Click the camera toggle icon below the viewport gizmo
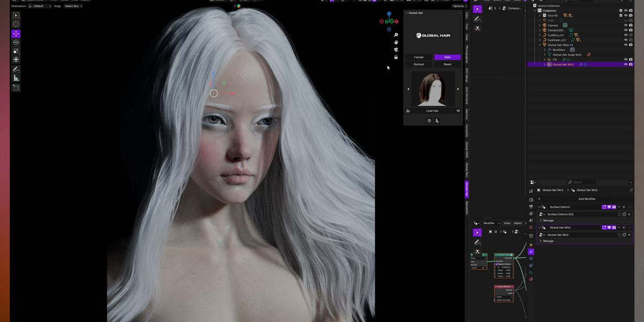644x322 pixels. click(396, 49)
